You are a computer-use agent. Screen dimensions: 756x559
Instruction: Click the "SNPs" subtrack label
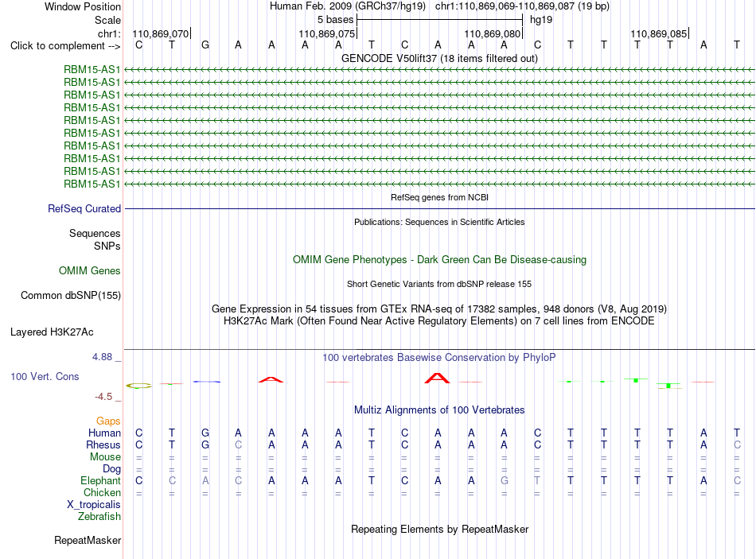(107, 246)
